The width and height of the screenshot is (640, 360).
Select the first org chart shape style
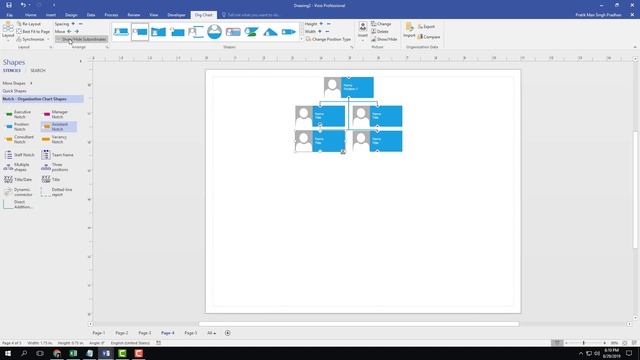[121, 32]
